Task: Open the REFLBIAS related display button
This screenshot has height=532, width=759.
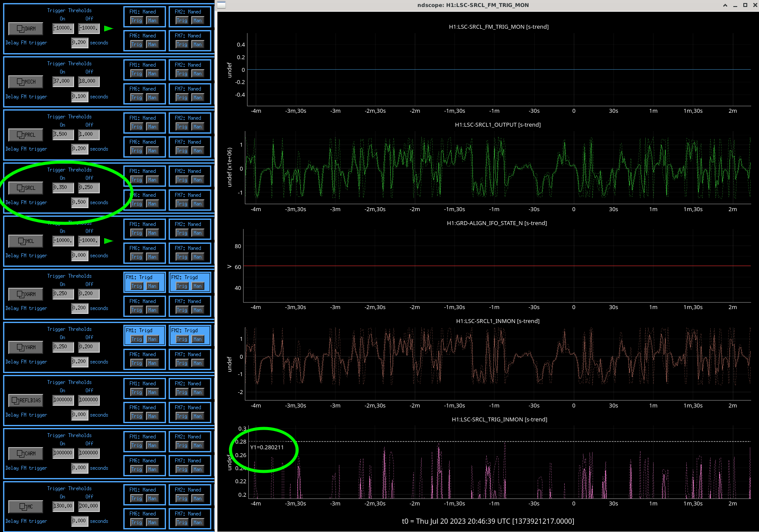Action: click(26, 401)
